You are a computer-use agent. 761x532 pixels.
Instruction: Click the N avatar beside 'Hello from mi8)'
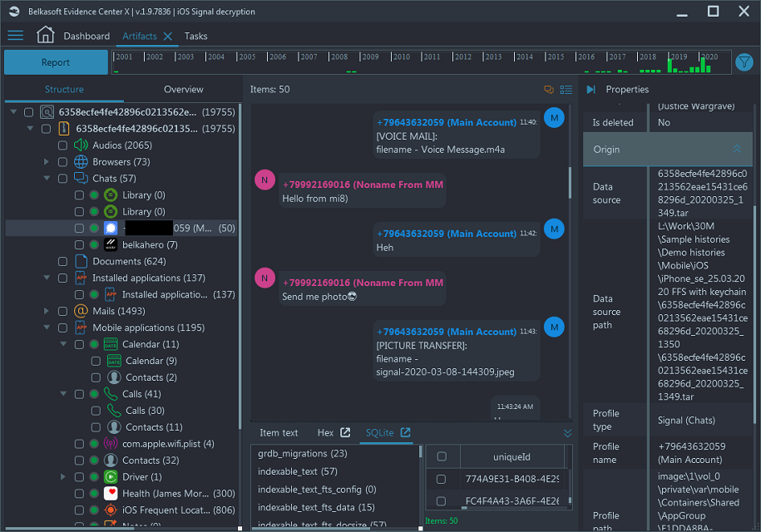tap(264, 180)
